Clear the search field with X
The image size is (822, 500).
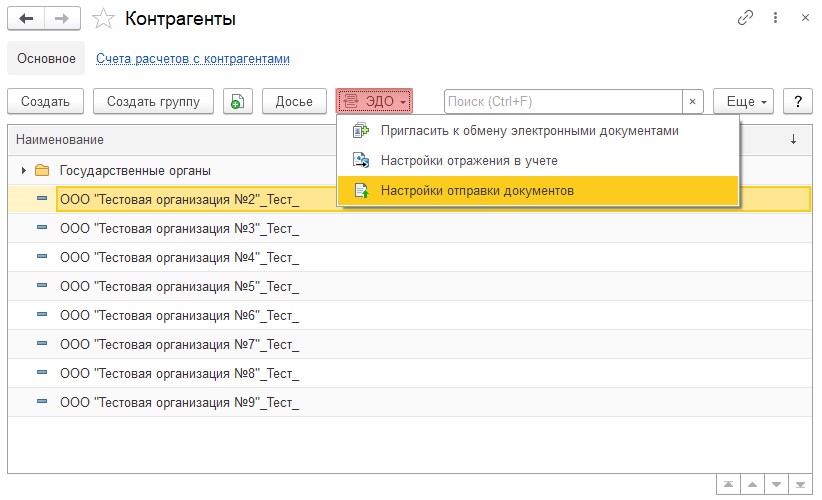click(693, 101)
